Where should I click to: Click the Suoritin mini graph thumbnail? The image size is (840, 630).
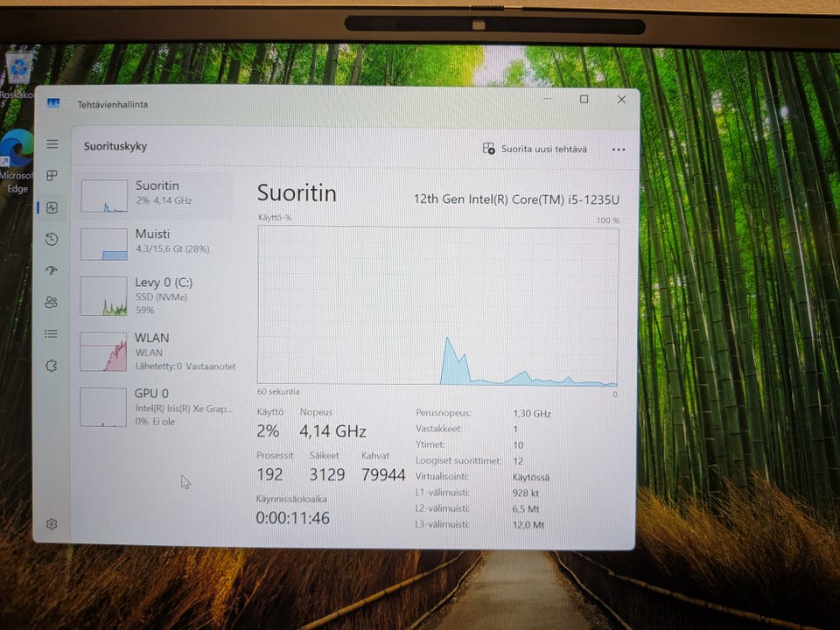[104, 195]
